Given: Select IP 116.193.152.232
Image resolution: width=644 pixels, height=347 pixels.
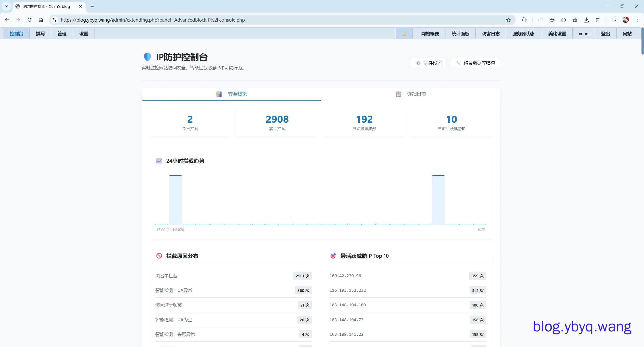Looking at the screenshot, I should [348, 290].
